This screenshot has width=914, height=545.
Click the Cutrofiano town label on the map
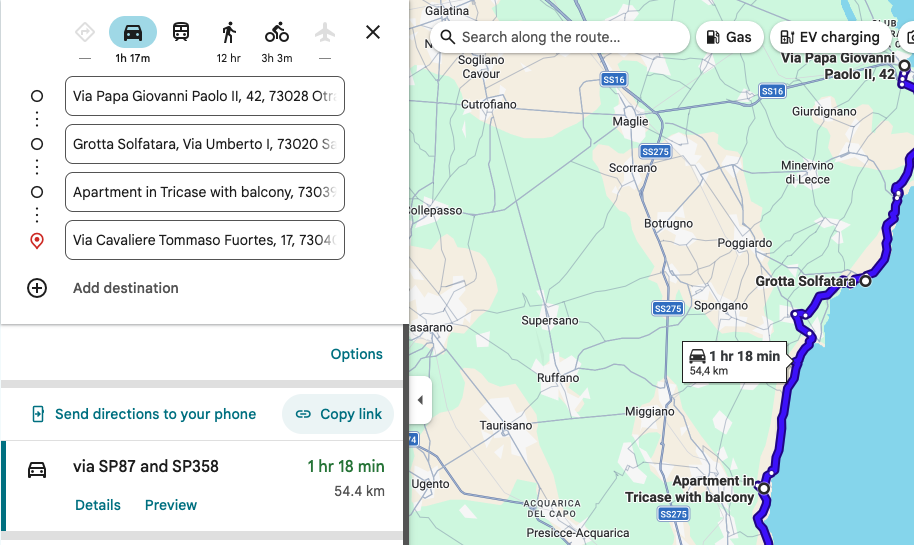[488, 104]
